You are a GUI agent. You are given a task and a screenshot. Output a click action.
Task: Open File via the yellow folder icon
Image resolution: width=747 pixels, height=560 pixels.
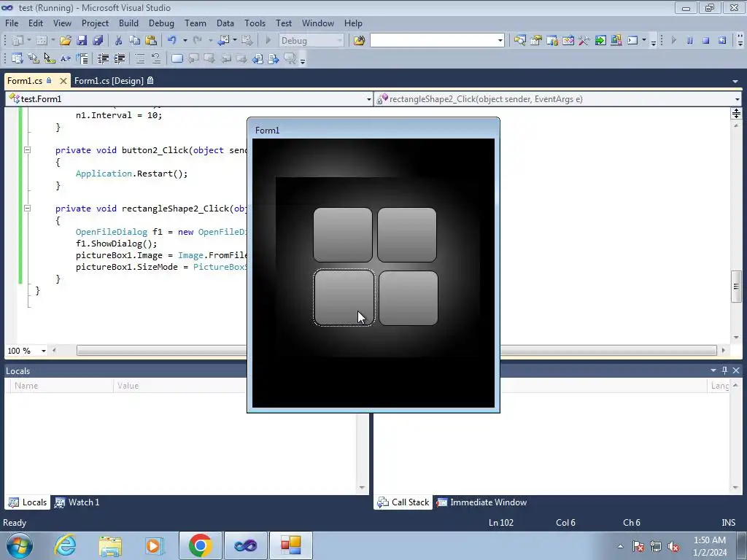coord(66,41)
